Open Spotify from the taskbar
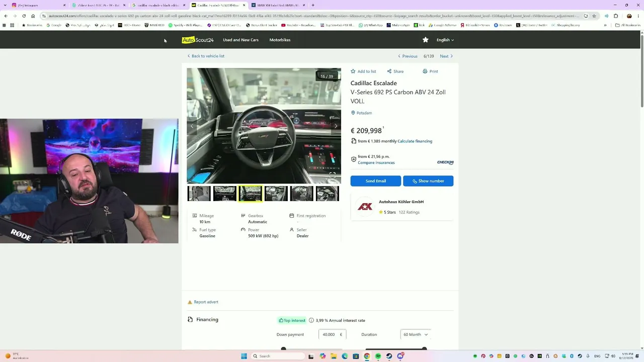The height and width of the screenshot is (362, 644). pyautogui.click(x=378, y=356)
